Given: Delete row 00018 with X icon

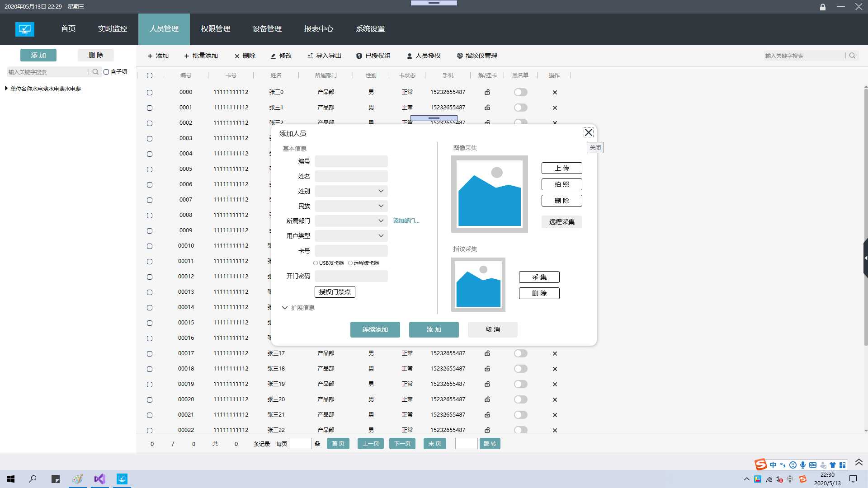Looking at the screenshot, I should point(555,369).
